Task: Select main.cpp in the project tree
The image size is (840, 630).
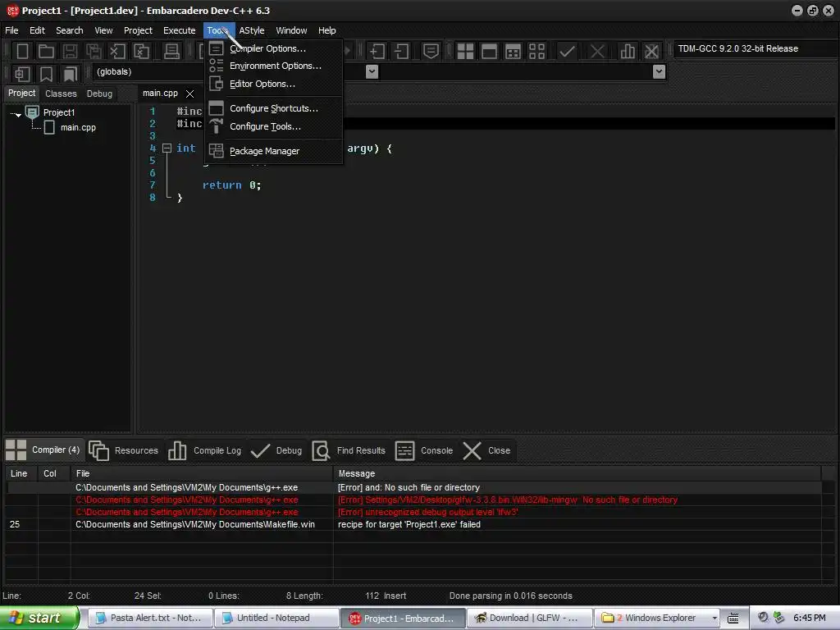Action: coord(78,127)
